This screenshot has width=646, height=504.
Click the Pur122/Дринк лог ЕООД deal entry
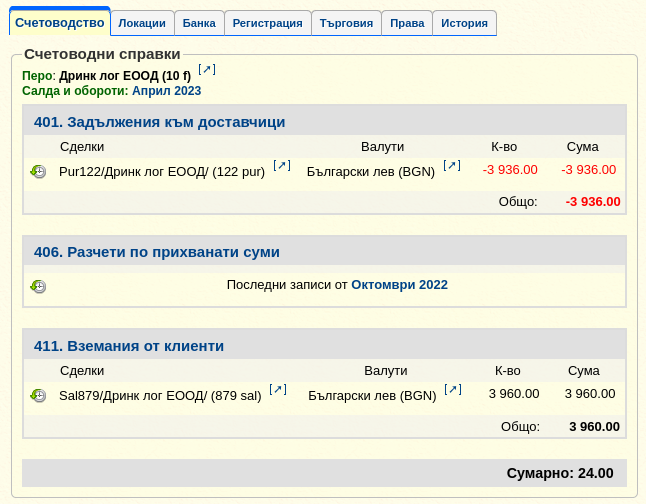pos(162,171)
